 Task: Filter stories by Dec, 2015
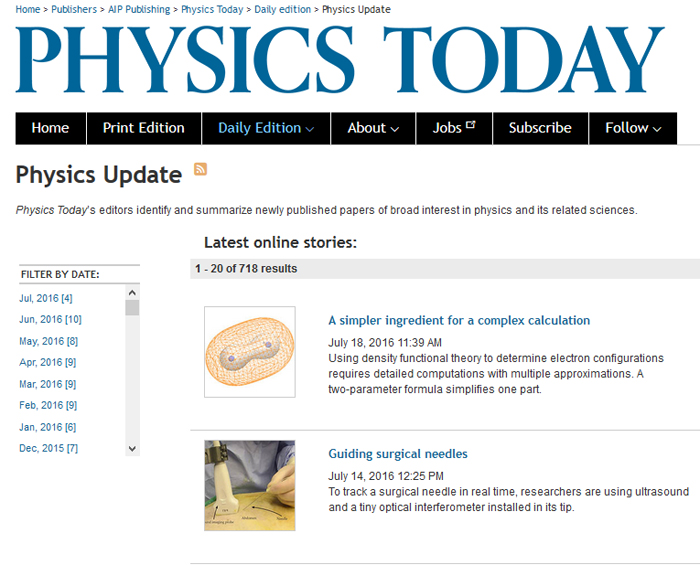point(48,448)
